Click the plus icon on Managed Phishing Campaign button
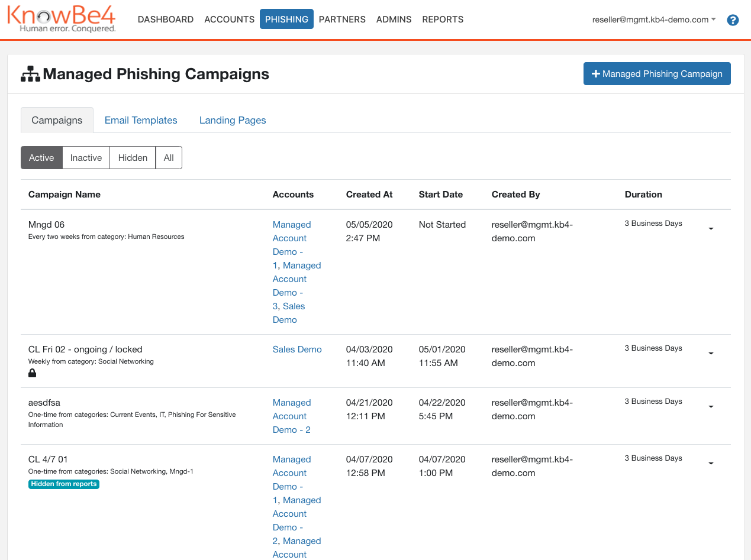 pos(595,73)
